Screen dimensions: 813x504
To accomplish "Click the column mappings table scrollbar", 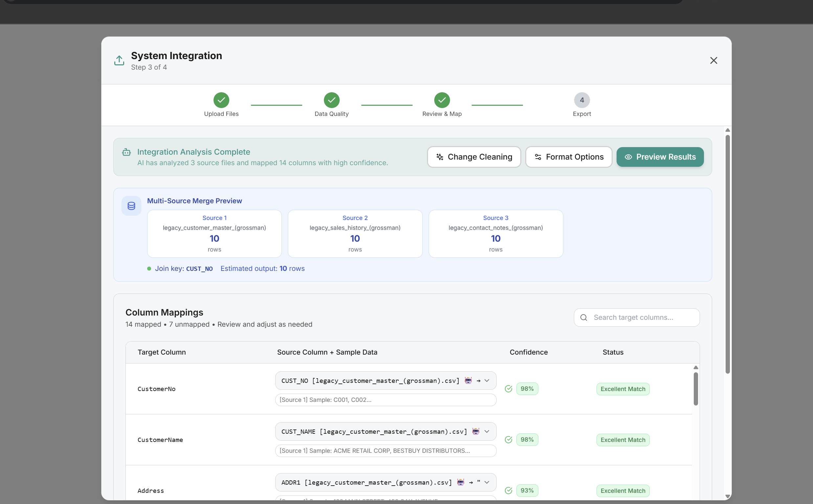I will point(696,389).
